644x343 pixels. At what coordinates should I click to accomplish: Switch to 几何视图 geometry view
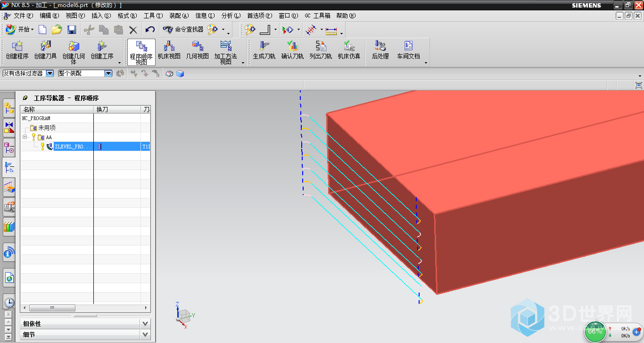tap(197, 50)
